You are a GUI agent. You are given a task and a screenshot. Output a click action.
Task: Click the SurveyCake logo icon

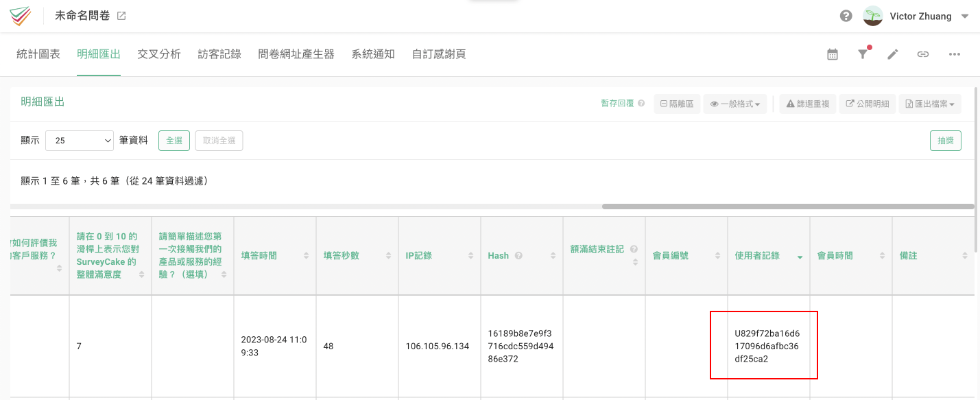[x=20, y=16]
